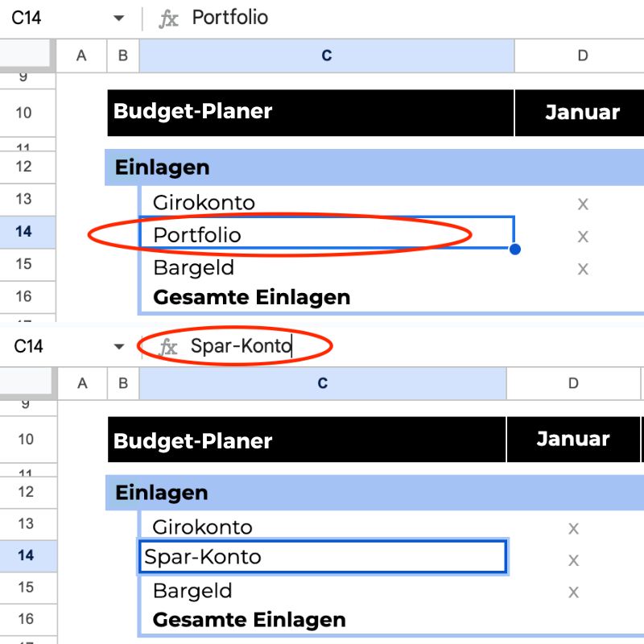
Task: Click the fx icon beside the Spar-Konto formula
Action: 168,347
